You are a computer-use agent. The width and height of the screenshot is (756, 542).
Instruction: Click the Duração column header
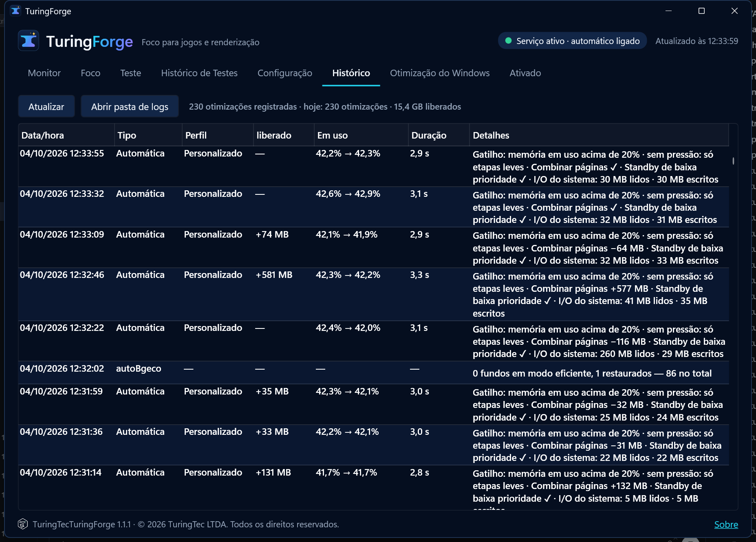coord(439,135)
